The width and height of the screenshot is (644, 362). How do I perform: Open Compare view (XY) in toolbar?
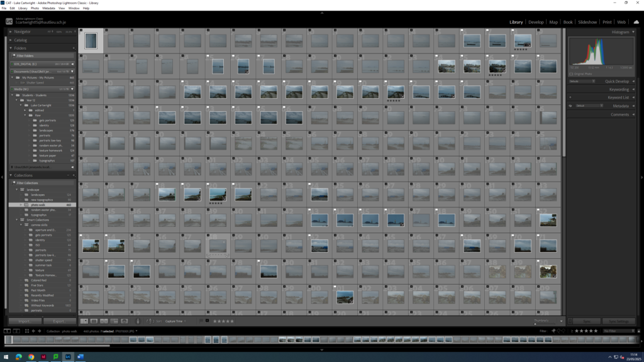click(x=104, y=321)
